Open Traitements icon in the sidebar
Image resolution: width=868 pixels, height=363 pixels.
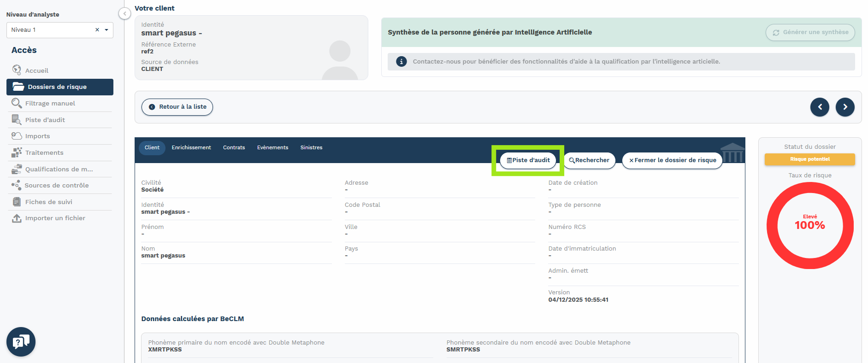coord(17,152)
